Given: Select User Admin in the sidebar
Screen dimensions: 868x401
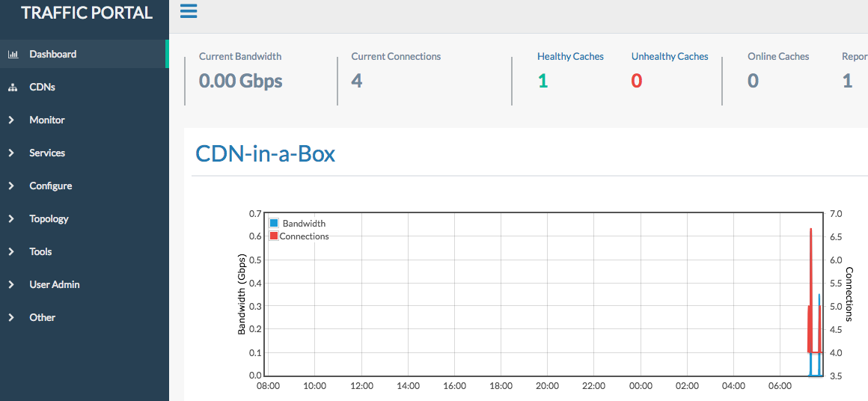Looking at the screenshot, I should (84, 285).
